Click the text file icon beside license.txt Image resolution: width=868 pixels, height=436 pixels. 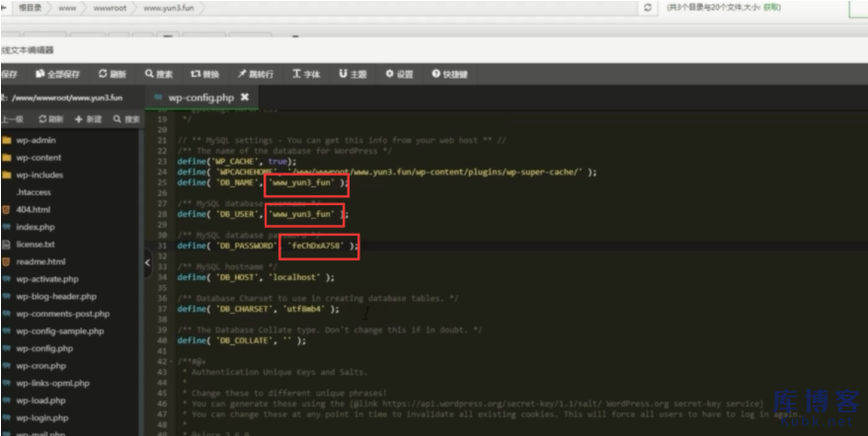(x=7, y=244)
